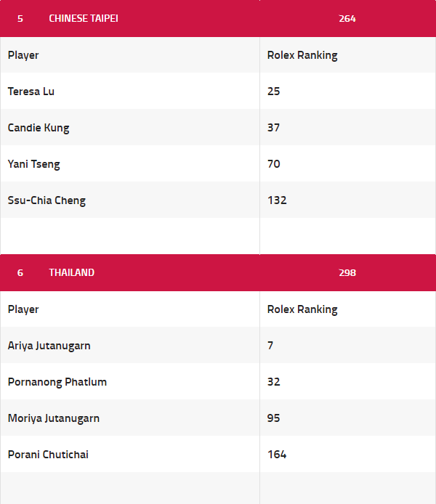This screenshot has width=436, height=504.
Task: Click the Player column header under Thailand
Action: pyautogui.click(x=23, y=309)
